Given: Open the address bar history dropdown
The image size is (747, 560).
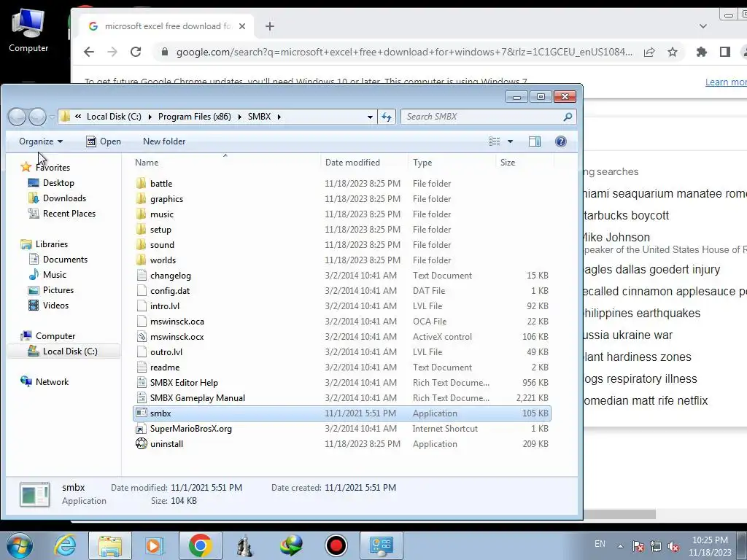Looking at the screenshot, I should [x=370, y=117].
